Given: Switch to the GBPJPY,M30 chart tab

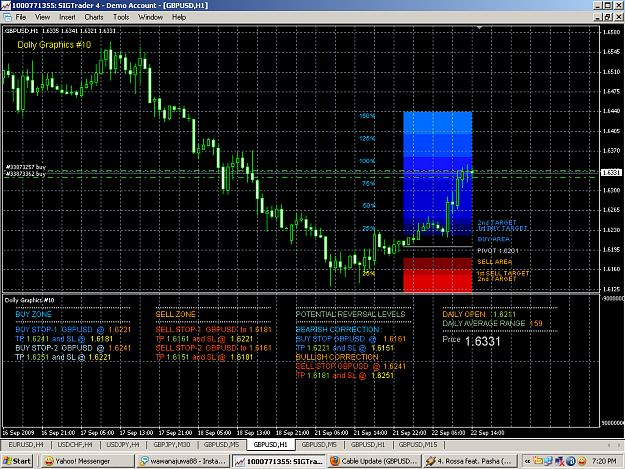Looking at the screenshot, I should pyautogui.click(x=171, y=444).
